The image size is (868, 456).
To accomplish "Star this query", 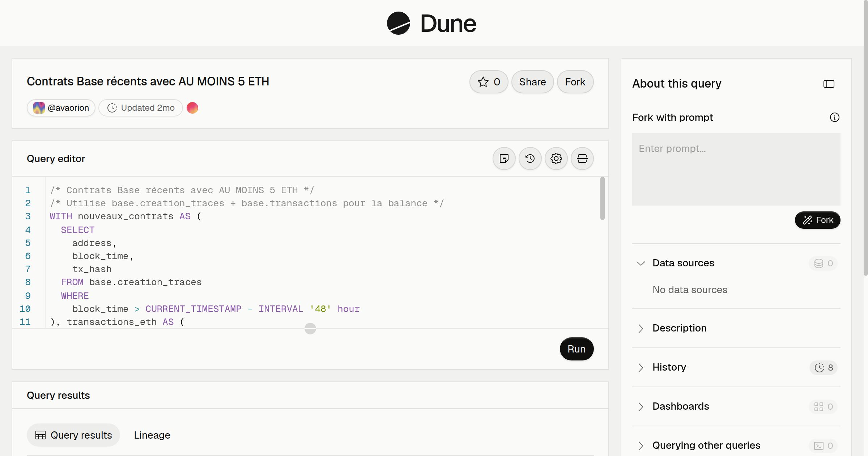I will [489, 82].
